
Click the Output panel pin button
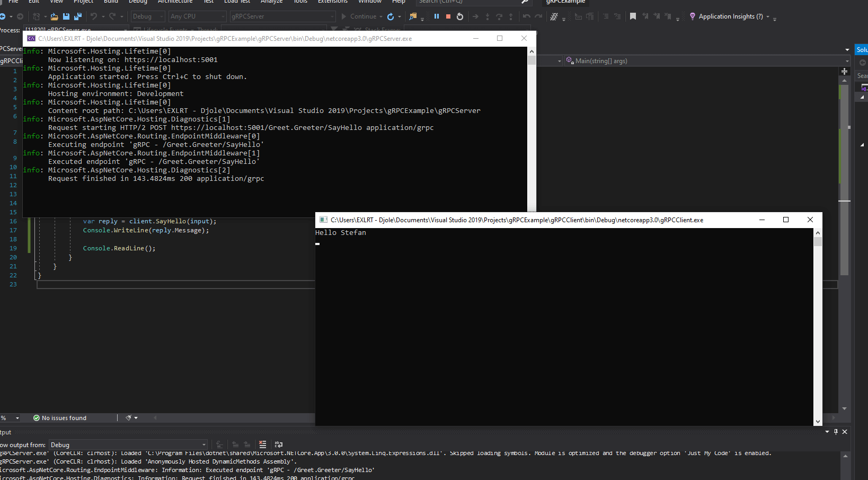pyautogui.click(x=836, y=432)
